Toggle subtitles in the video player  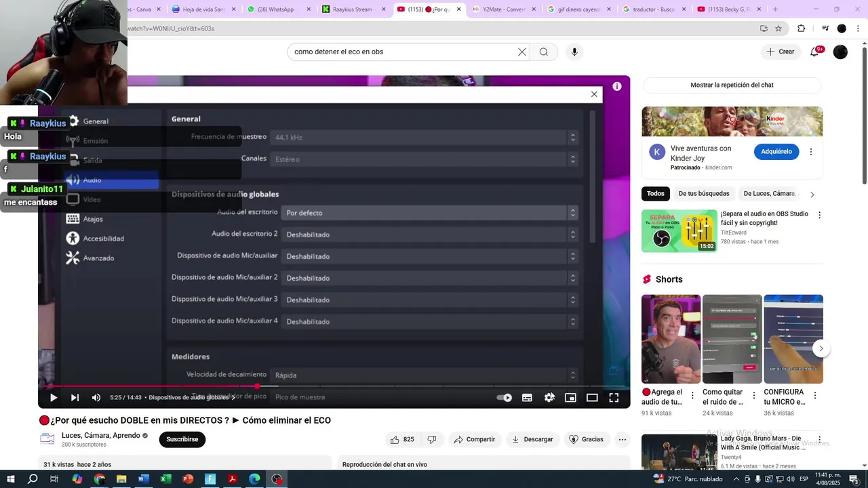527,398
